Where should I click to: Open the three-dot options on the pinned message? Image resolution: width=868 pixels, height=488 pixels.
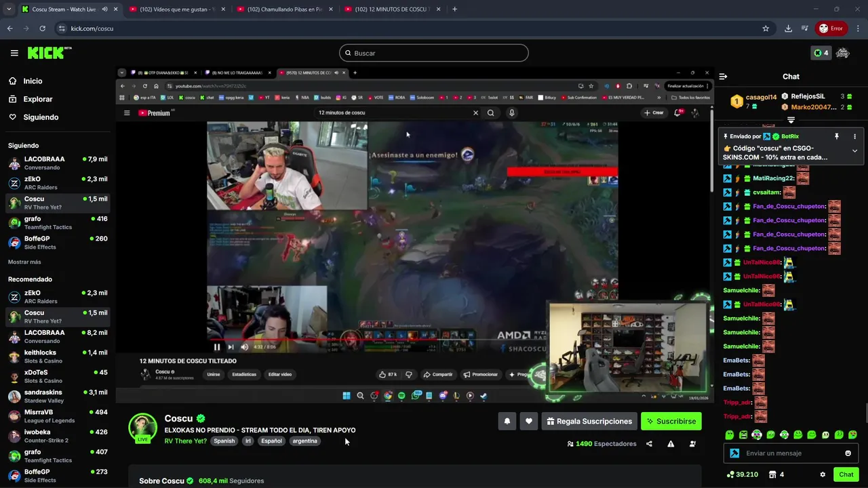[854, 136]
